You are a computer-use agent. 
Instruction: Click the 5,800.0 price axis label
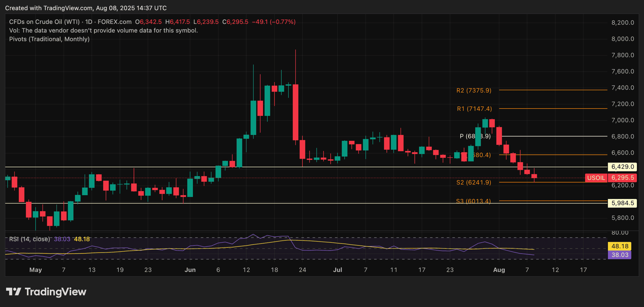(x=623, y=218)
